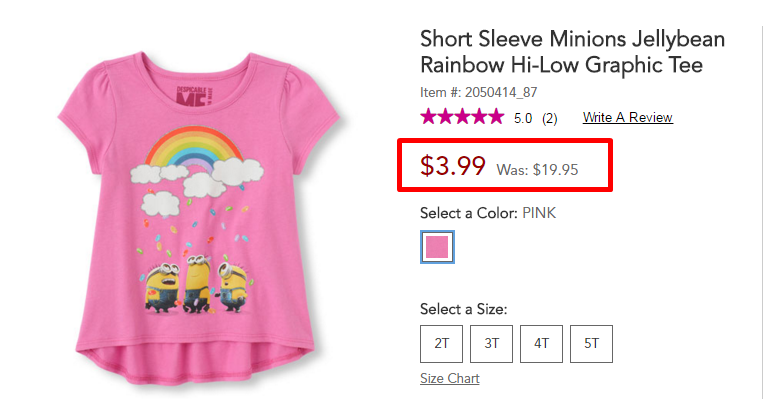Click the third magenta rating star

[x=462, y=117]
